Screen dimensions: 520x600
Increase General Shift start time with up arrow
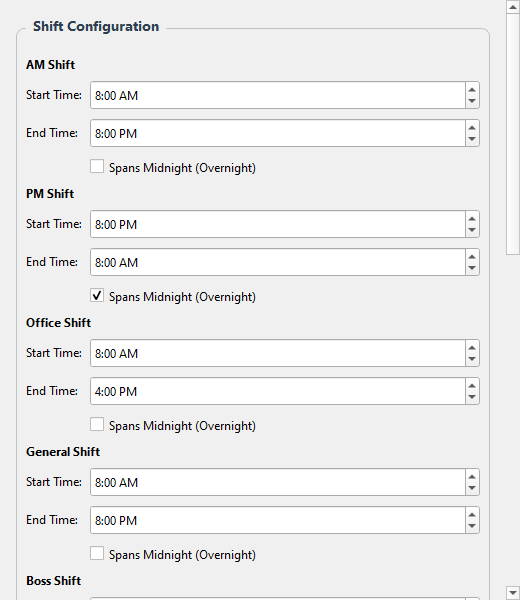click(472, 477)
